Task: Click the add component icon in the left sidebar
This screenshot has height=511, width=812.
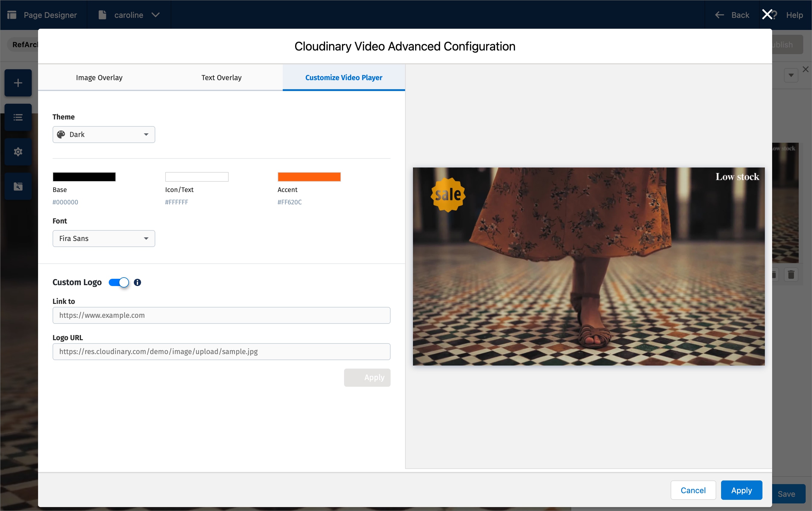Action: click(x=18, y=83)
